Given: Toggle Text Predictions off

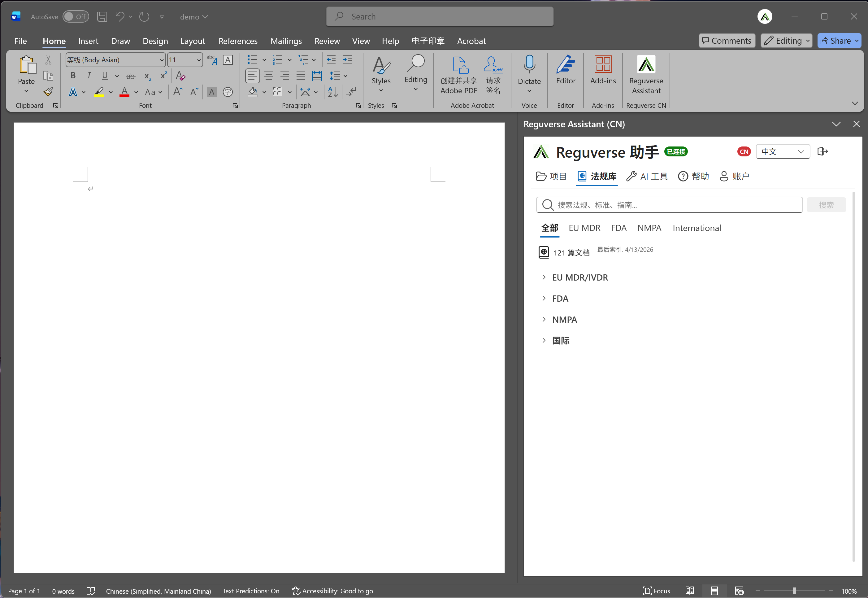Looking at the screenshot, I should coord(251,591).
